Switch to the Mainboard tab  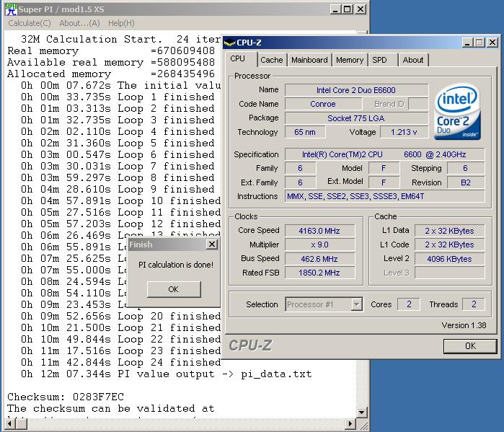click(309, 60)
